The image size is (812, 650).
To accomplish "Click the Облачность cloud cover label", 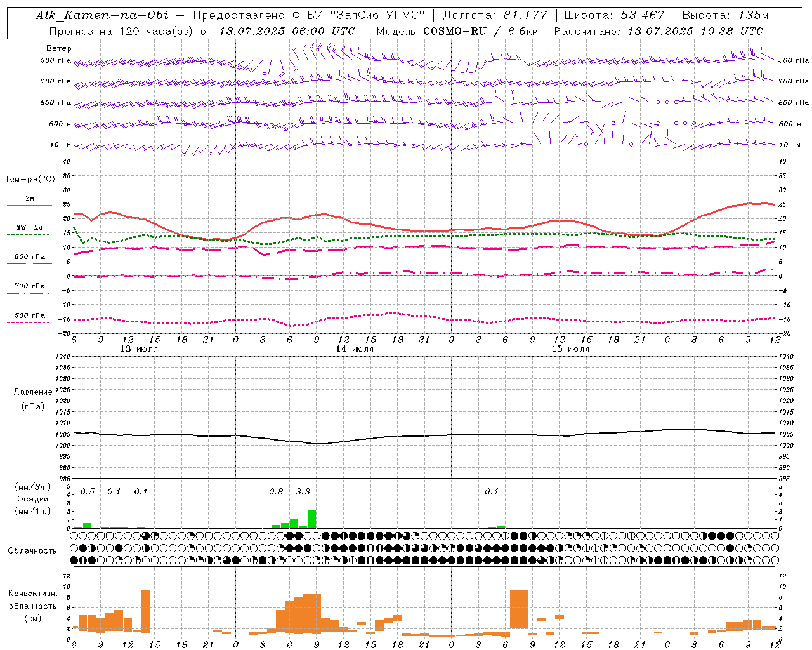I will click(32, 551).
